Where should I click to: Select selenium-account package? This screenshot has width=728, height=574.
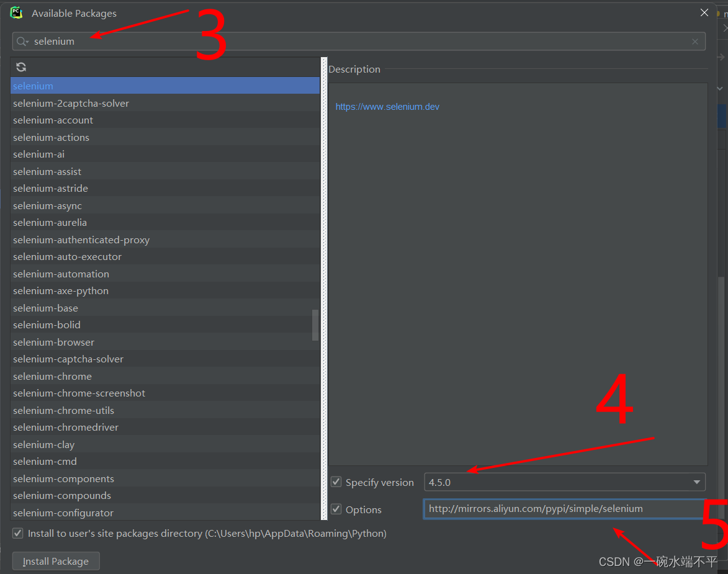click(x=165, y=120)
